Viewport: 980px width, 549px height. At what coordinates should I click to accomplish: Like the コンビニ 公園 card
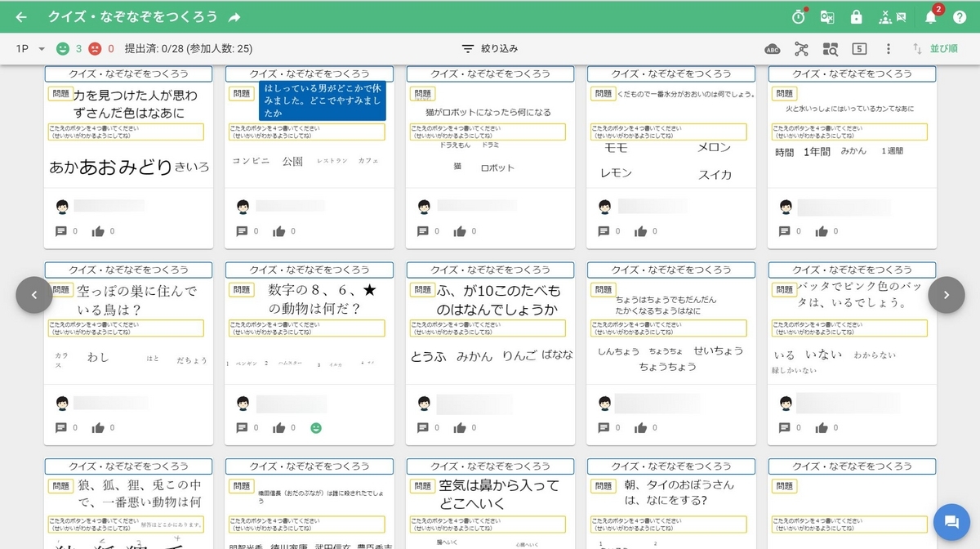279,231
